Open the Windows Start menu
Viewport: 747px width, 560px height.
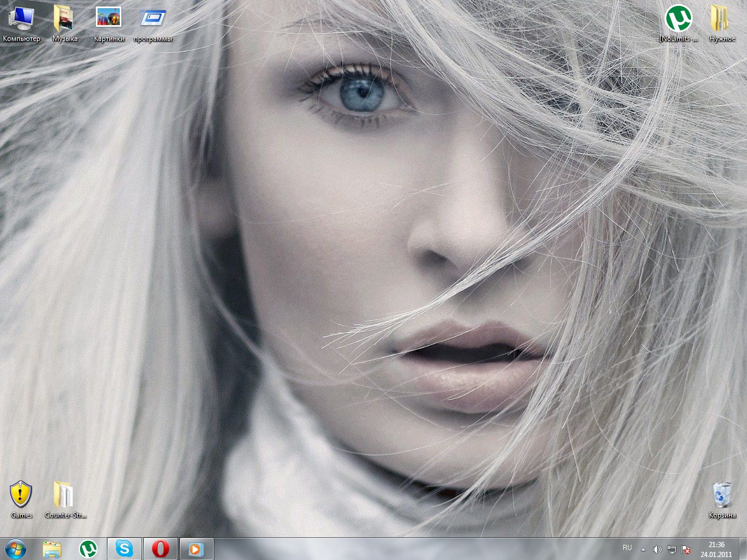16,549
